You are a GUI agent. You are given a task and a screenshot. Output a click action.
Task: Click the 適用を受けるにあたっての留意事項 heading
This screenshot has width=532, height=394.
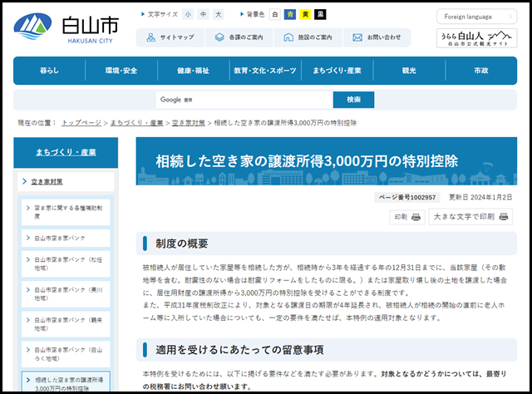(x=239, y=350)
